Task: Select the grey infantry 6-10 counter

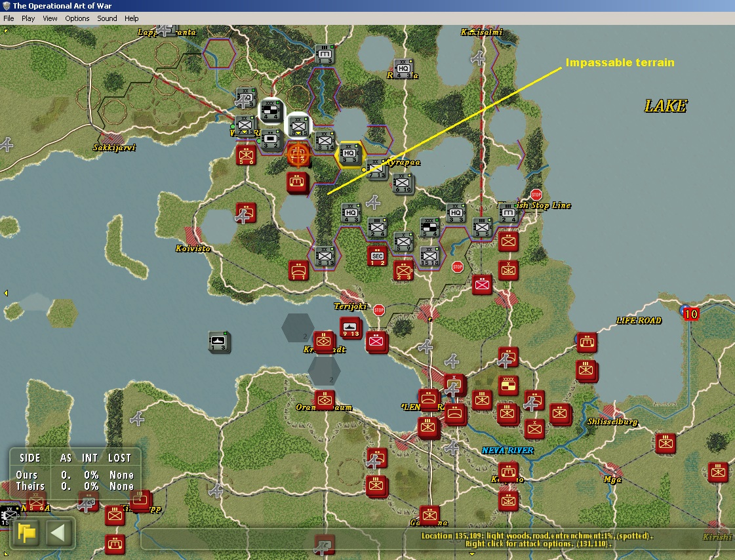Action: [x=403, y=183]
